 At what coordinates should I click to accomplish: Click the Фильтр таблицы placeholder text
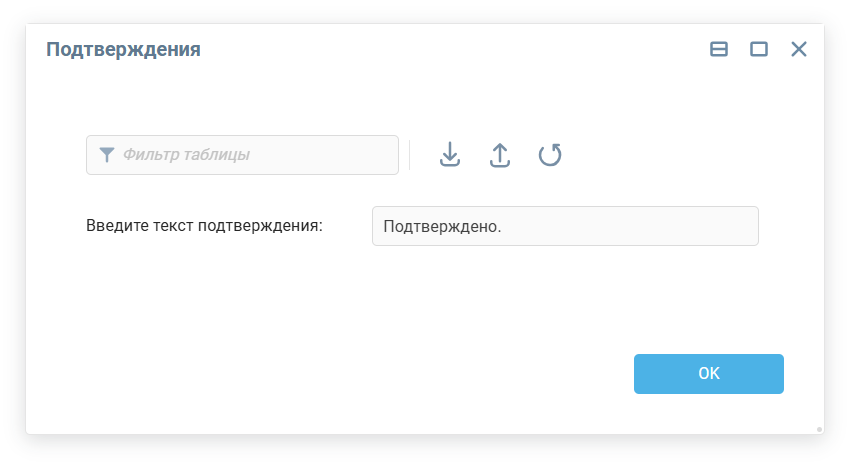click(x=186, y=155)
